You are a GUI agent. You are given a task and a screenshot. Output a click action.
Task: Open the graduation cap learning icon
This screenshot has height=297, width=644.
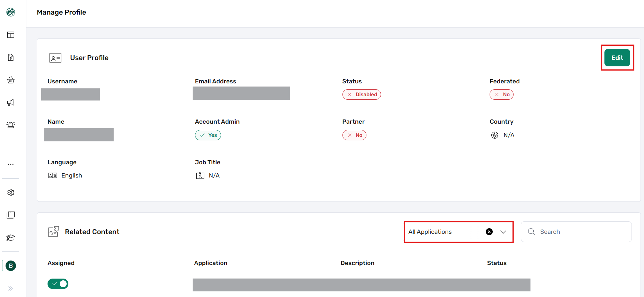point(11,238)
